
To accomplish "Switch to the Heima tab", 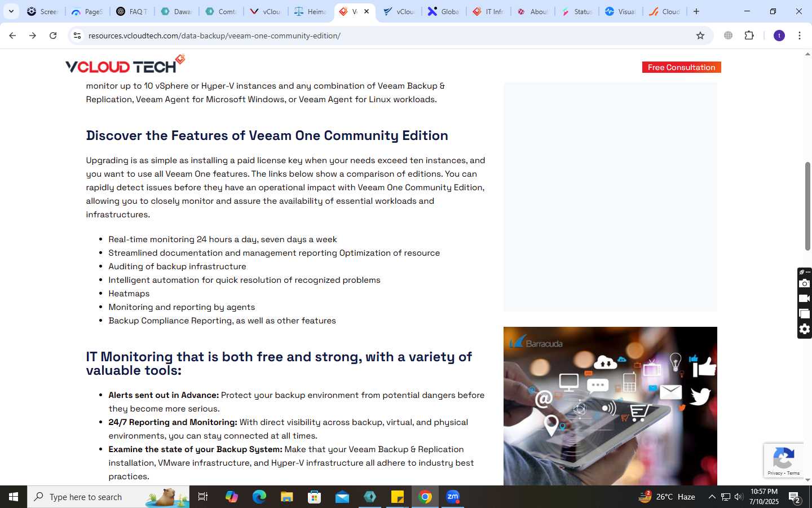I will [x=310, y=11].
